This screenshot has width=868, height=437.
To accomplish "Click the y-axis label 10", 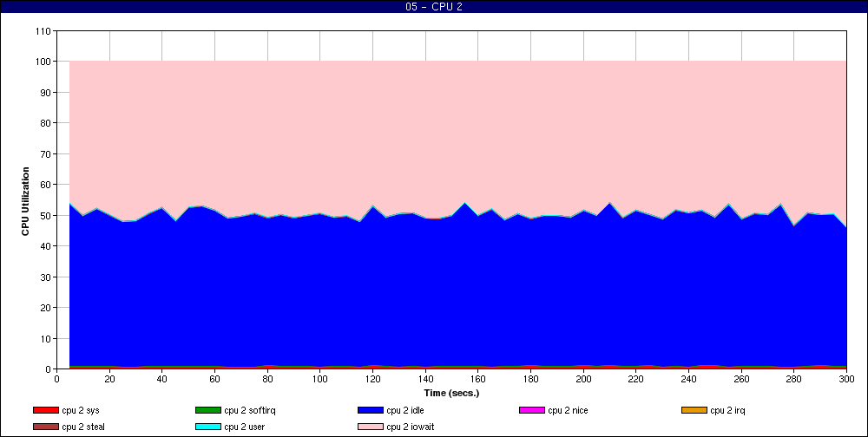I will pos(46,338).
